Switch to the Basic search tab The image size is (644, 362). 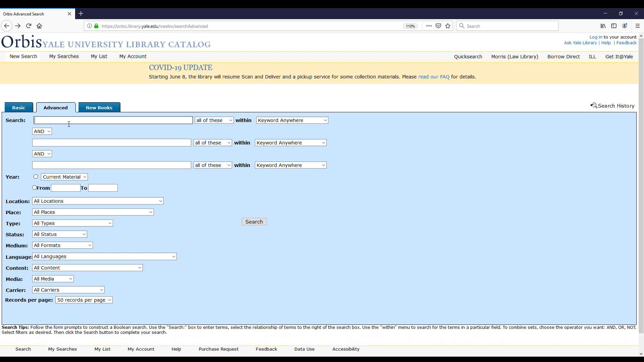coord(19,108)
